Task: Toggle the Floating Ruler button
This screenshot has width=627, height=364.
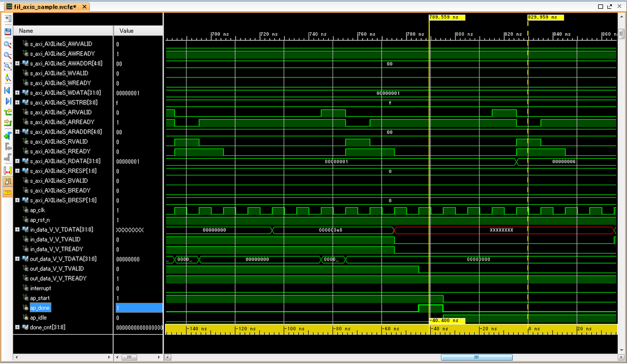Action: coord(7,192)
